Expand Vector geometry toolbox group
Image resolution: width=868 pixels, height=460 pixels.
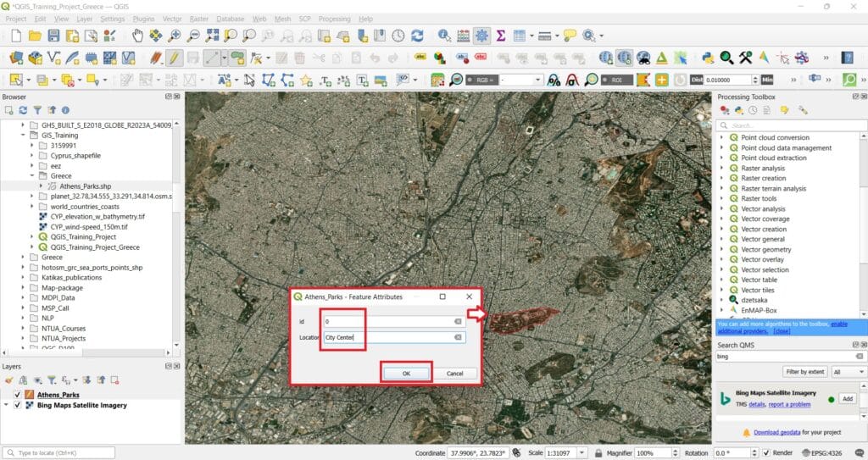point(722,250)
